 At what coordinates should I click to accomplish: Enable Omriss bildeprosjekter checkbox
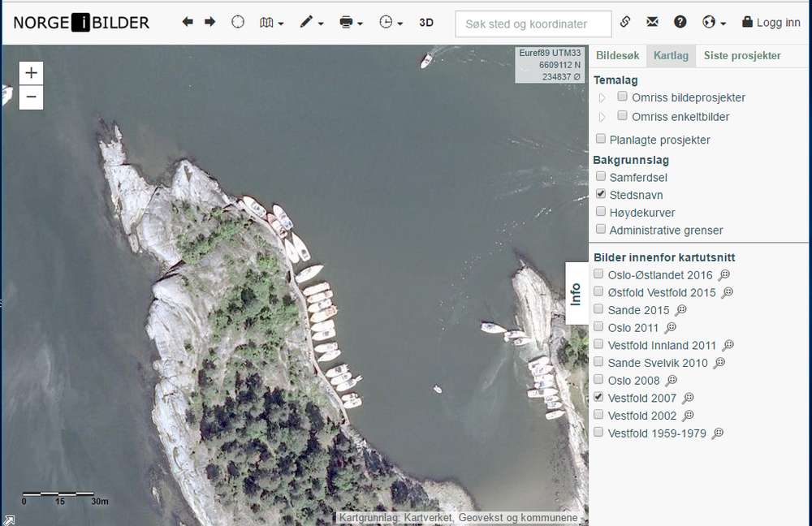click(623, 97)
